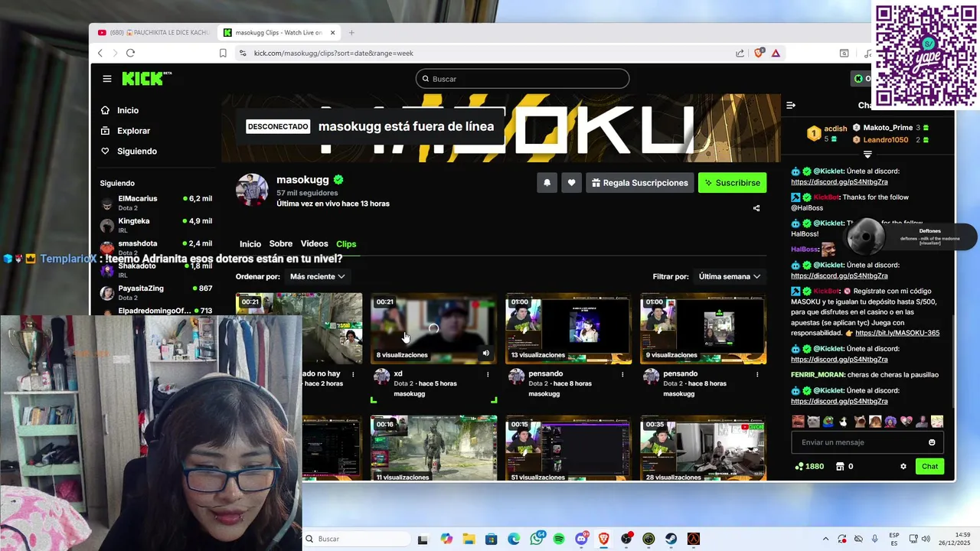Click the bit.ly/MASOKU-365 link in chat
The height and width of the screenshot is (551, 980).
click(x=897, y=333)
